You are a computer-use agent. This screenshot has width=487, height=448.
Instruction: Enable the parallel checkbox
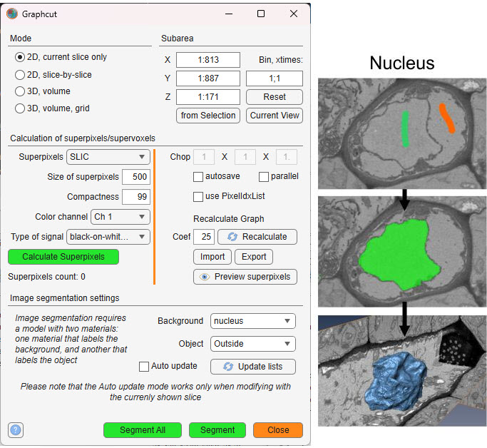click(x=264, y=177)
